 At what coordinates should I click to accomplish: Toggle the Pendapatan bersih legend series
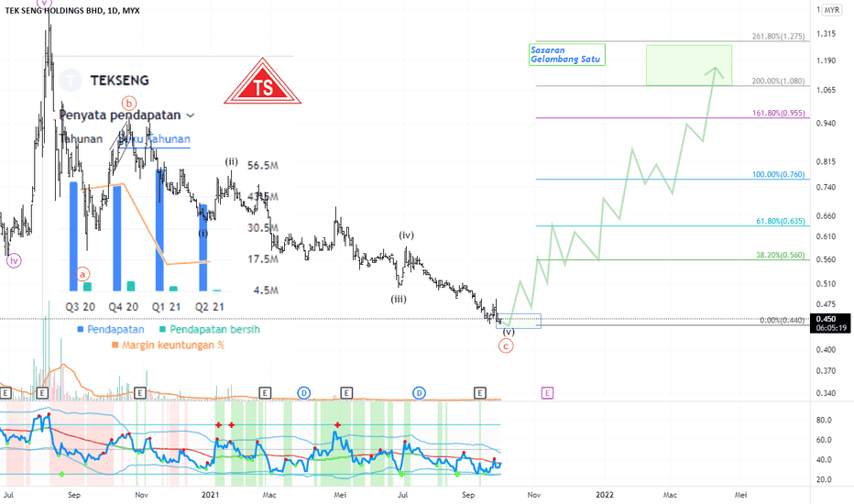[x=210, y=329]
